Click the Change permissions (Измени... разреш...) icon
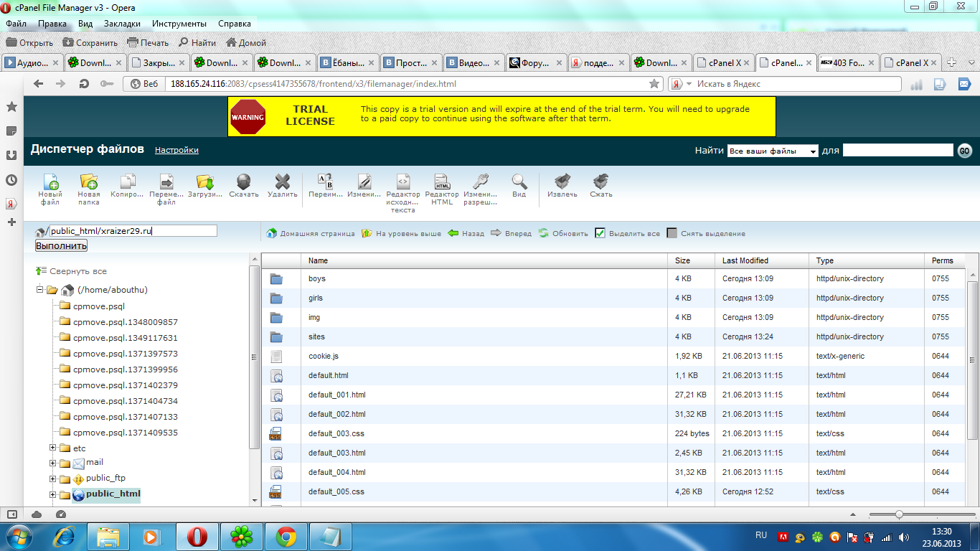This screenshot has width=980, height=551. pyautogui.click(x=481, y=182)
